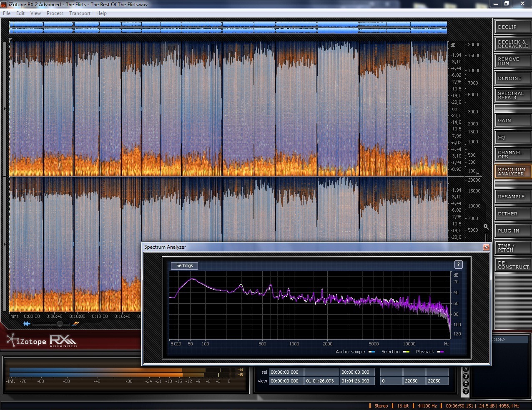Select compare slot D
Viewport: 532px width, 410px height.
point(466,391)
